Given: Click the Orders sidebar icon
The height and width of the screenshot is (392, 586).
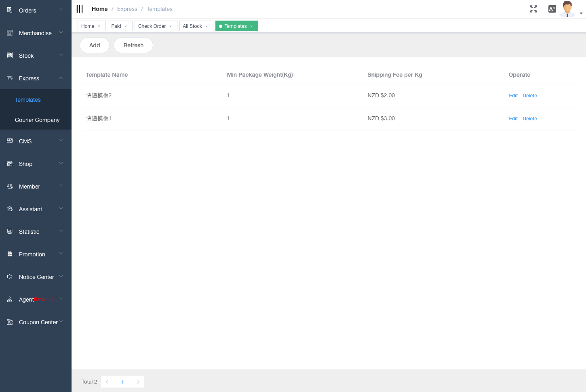Looking at the screenshot, I should click(x=9, y=10).
